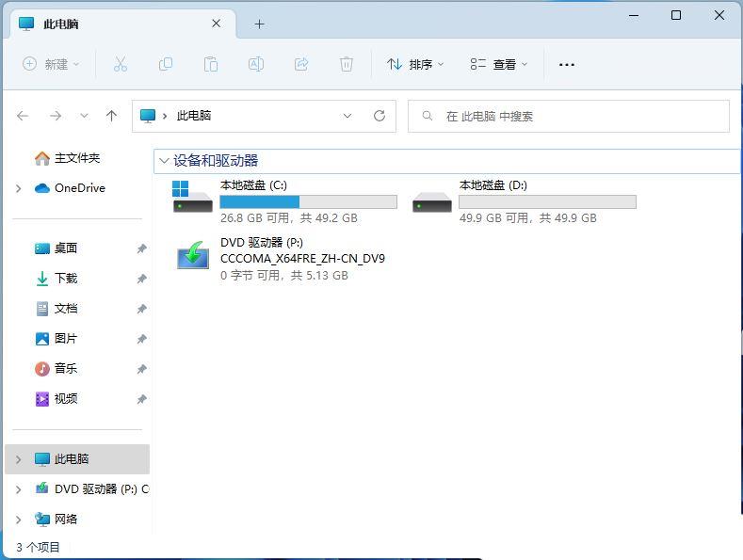743x560 pixels.
Task: Click the magnifier icon in search box
Action: click(x=427, y=116)
